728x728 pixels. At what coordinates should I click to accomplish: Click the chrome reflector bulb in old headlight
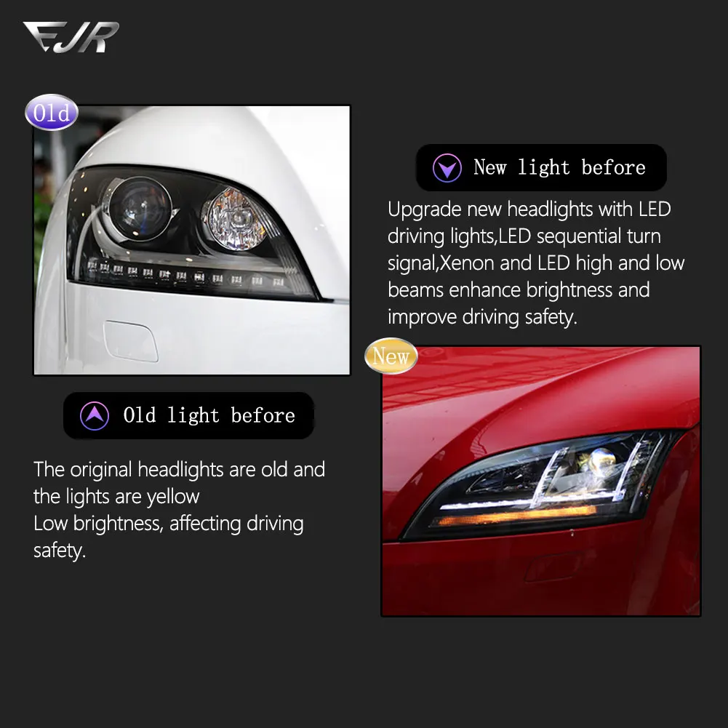[236, 219]
